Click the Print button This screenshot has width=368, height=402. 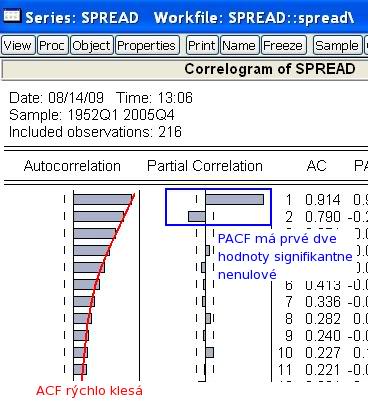(202, 45)
